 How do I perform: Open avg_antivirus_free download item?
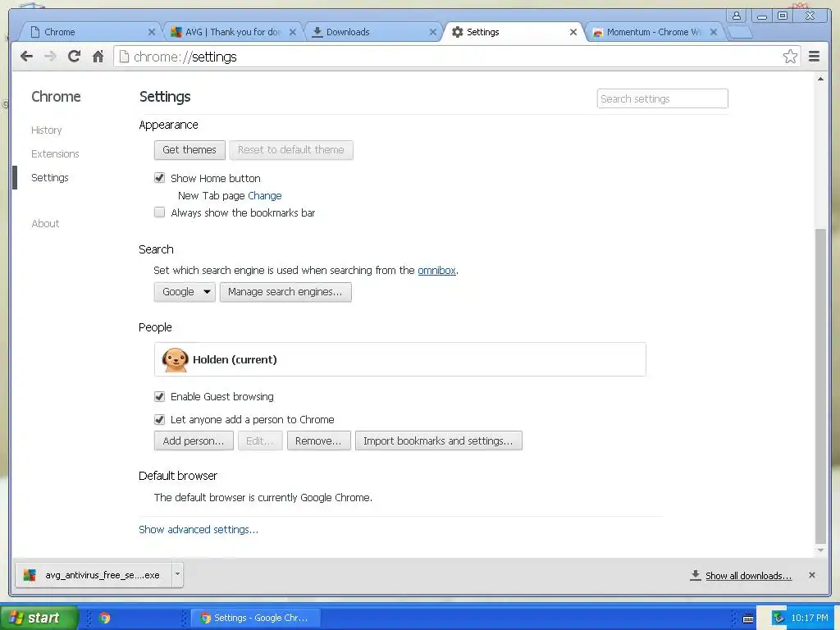[x=94, y=575]
